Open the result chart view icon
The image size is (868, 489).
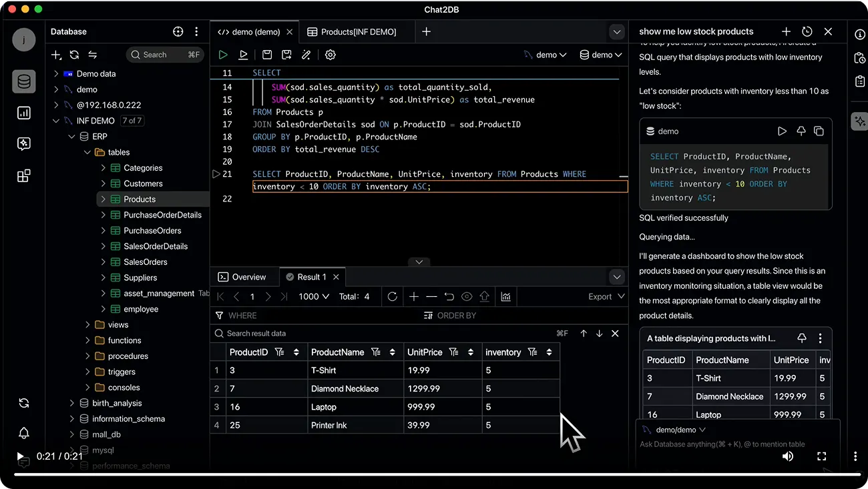(x=505, y=296)
